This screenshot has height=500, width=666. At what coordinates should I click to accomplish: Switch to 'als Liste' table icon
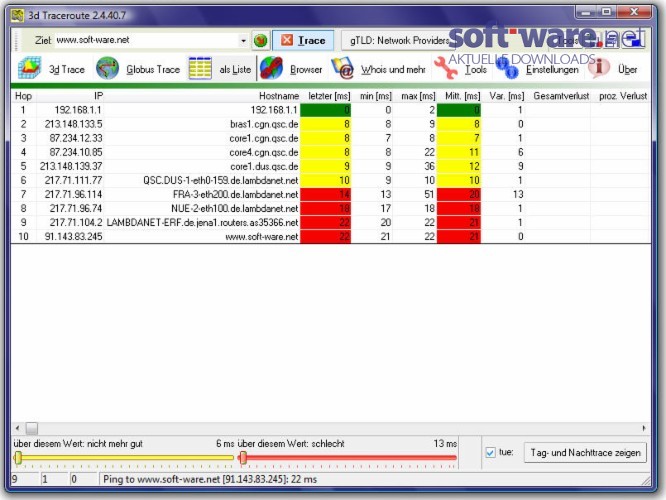(200, 68)
